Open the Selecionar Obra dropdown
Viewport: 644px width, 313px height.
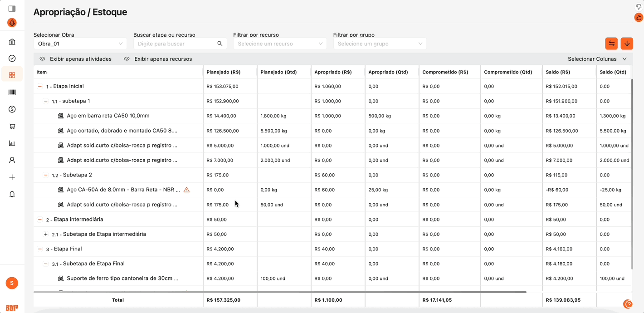pos(80,44)
